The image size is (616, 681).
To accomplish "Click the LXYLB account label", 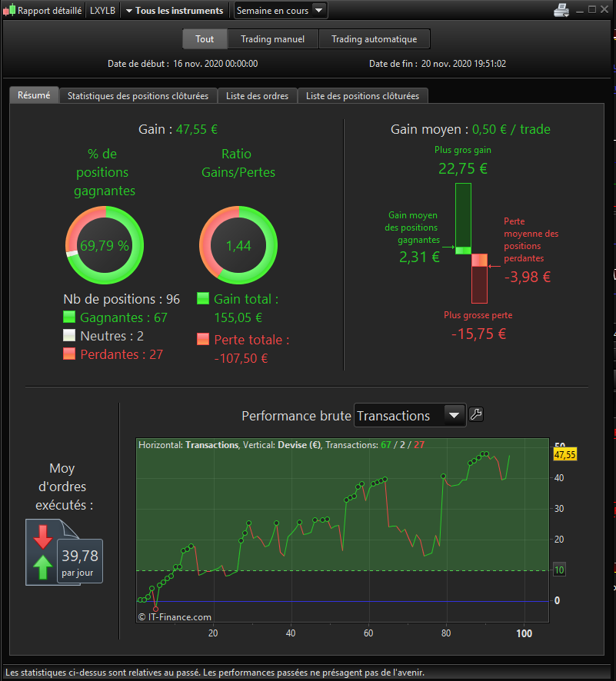I will (102, 11).
